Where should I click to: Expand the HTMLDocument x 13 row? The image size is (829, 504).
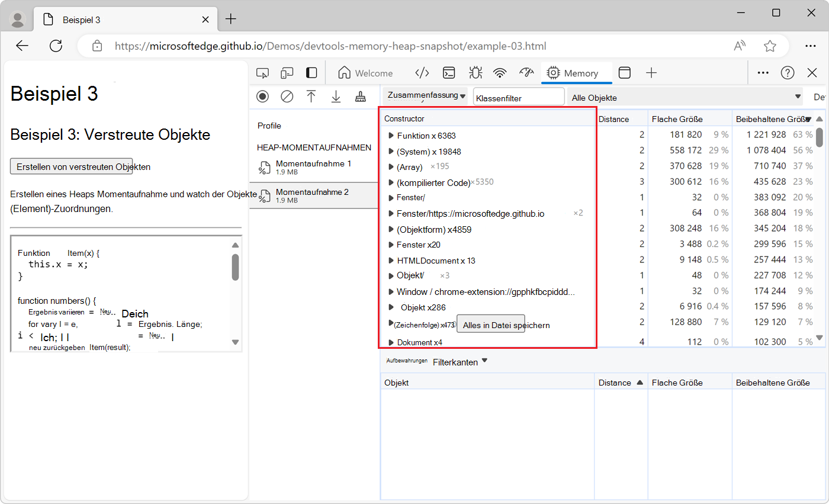[x=391, y=260]
